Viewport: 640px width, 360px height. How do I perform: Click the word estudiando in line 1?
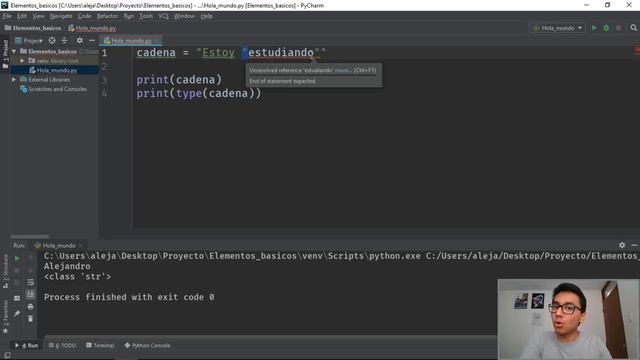(x=281, y=53)
